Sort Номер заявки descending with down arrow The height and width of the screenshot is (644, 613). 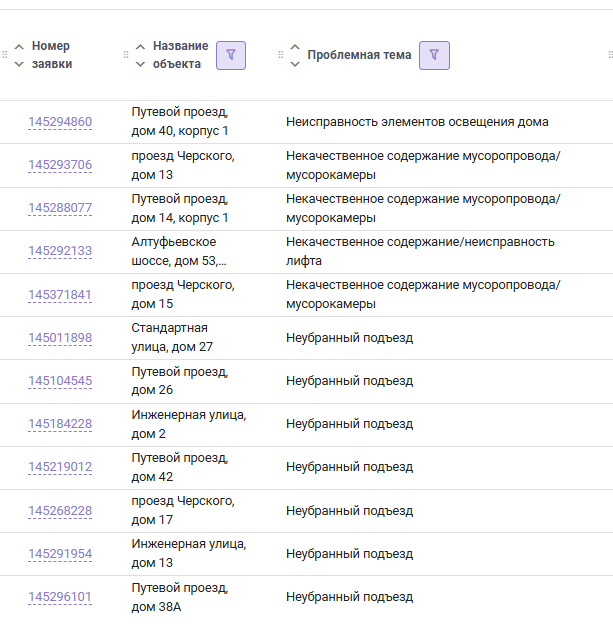coord(19,64)
